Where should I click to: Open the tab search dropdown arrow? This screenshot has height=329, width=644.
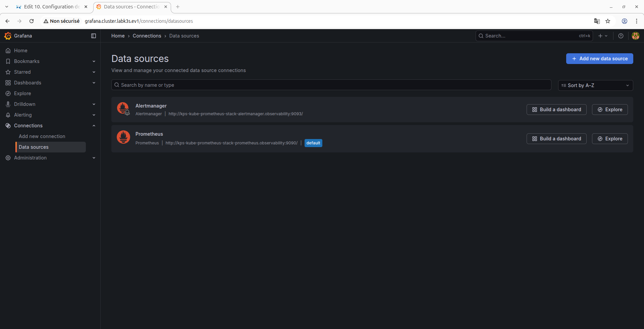point(7,7)
